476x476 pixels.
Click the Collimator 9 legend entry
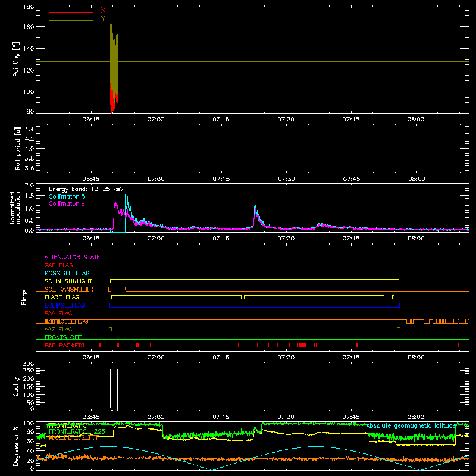point(67,203)
